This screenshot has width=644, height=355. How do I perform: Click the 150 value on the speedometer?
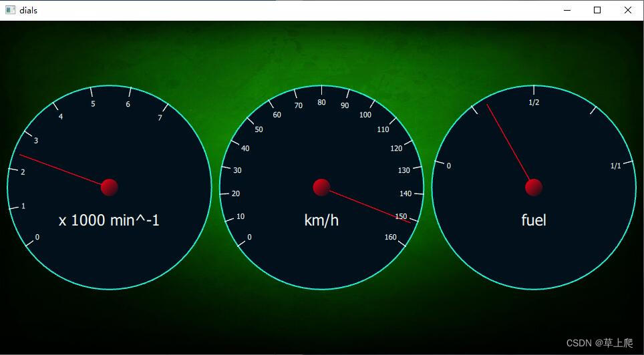[401, 216]
